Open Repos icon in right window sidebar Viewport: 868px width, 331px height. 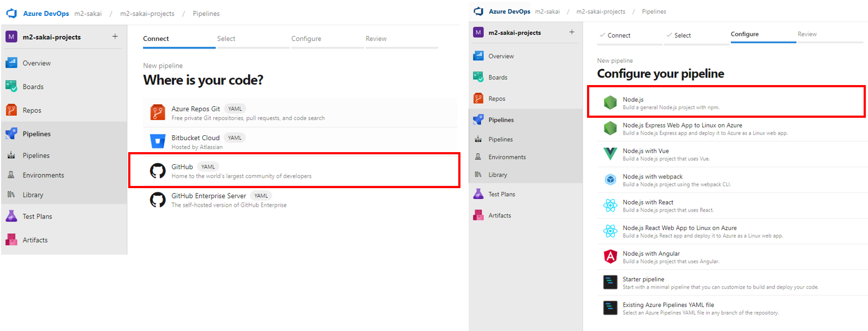(478, 98)
